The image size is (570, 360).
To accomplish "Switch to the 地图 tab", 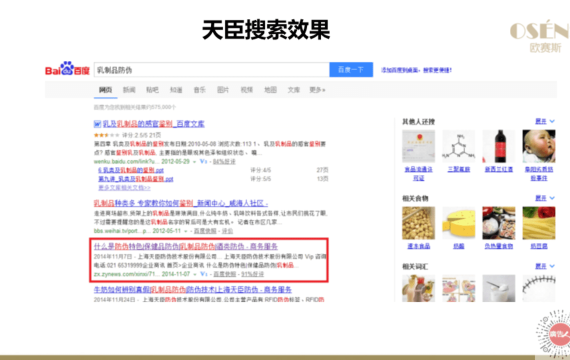I will 270,90.
